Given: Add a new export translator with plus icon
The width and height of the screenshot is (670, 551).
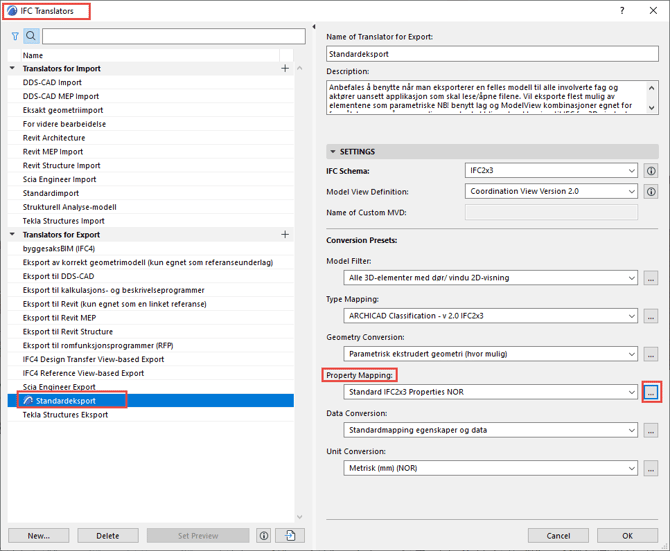Looking at the screenshot, I should click(286, 234).
